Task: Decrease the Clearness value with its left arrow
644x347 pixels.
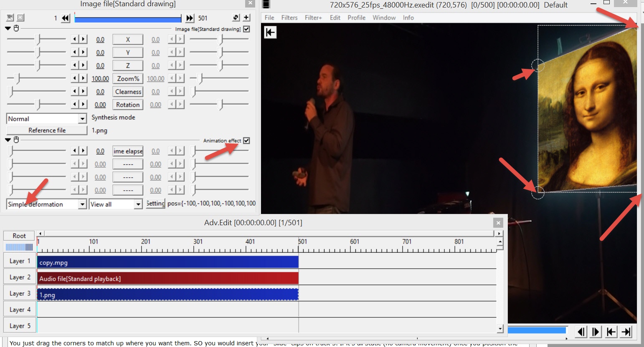Action: tap(75, 91)
